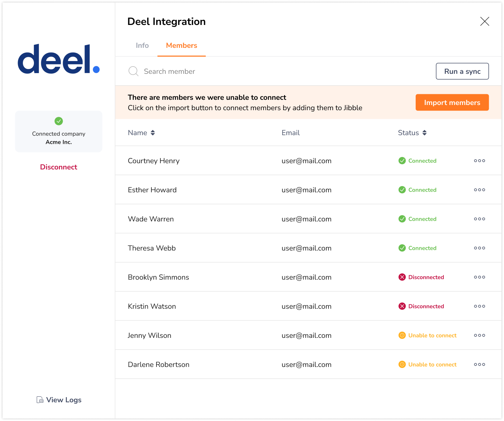Viewport: 504px width, 421px height.
Task: Open more options for Darlene Robertson
Action: coord(479,365)
